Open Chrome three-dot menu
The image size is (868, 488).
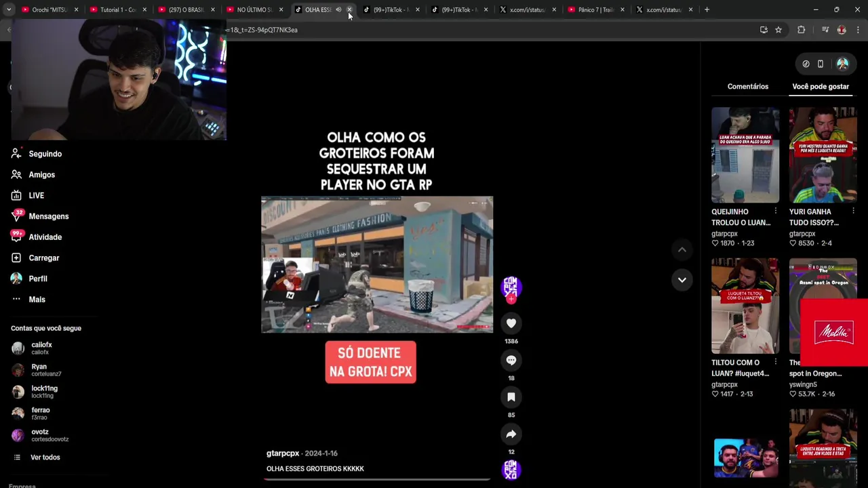(858, 30)
